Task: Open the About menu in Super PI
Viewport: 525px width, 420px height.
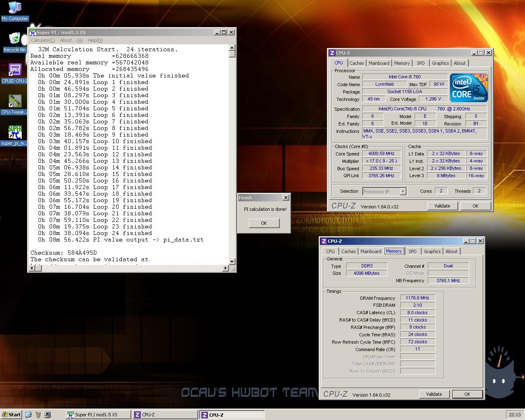Action: click(x=71, y=40)
